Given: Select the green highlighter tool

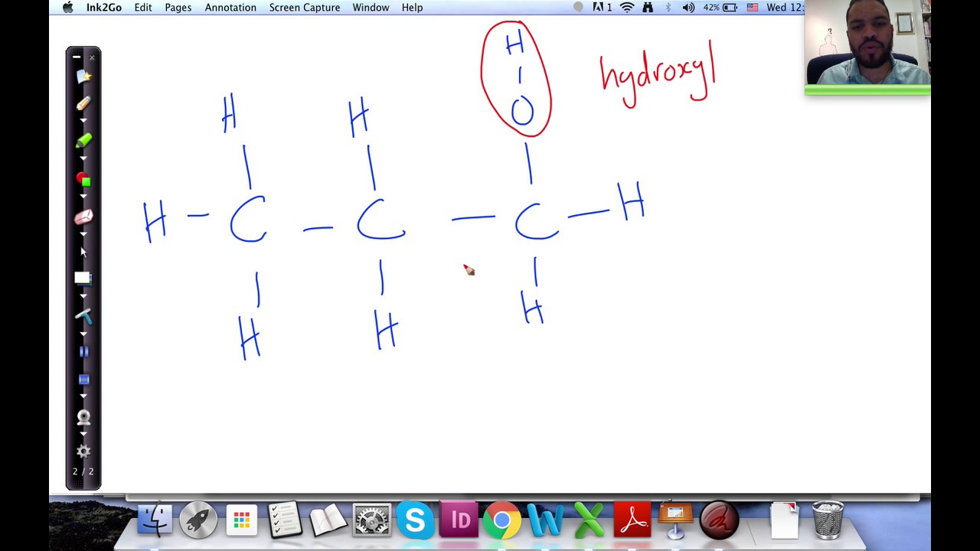Looking at the screenshot, I should (x=83, y=140).
